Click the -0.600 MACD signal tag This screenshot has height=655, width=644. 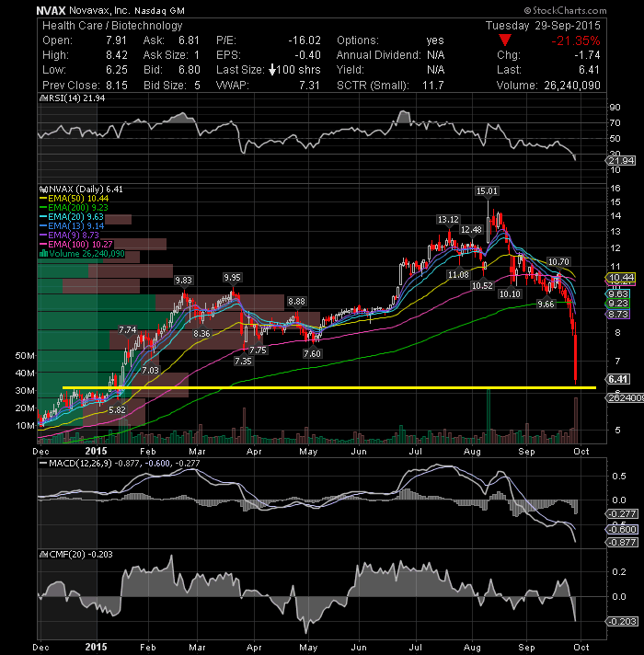[622, 530]
